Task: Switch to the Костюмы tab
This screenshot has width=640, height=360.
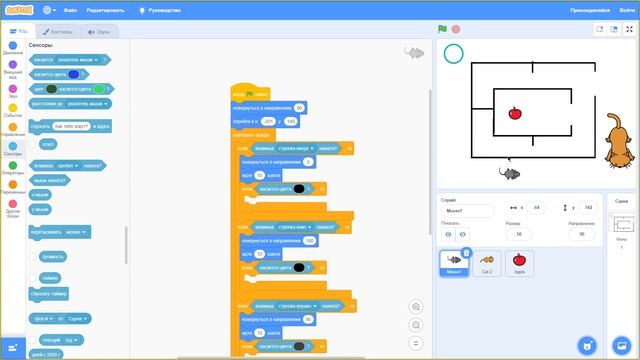Action: pos(58,31)
